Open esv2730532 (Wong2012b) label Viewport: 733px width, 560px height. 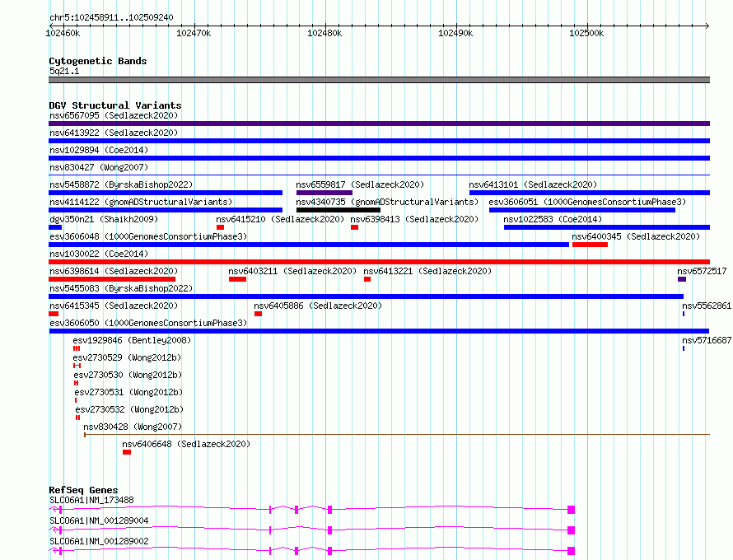tap(129, 409)
